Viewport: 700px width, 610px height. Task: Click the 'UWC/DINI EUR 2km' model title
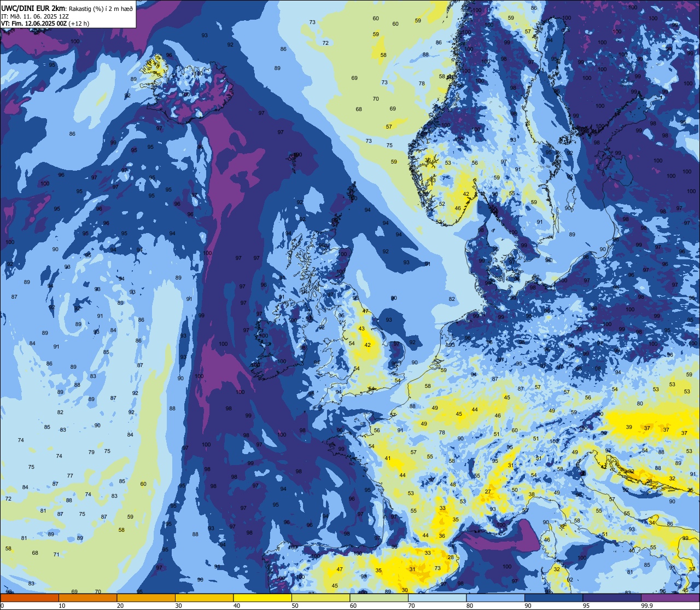[x=33, y=8]
